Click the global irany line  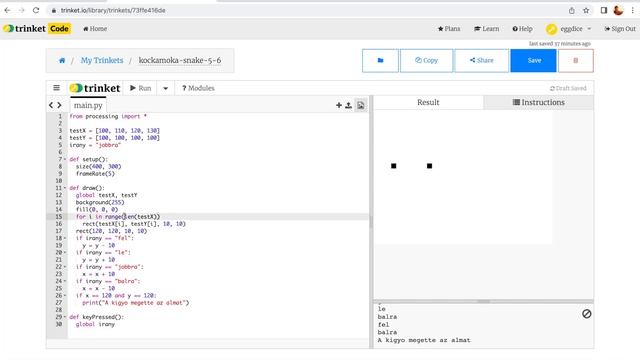coord(95,324)
